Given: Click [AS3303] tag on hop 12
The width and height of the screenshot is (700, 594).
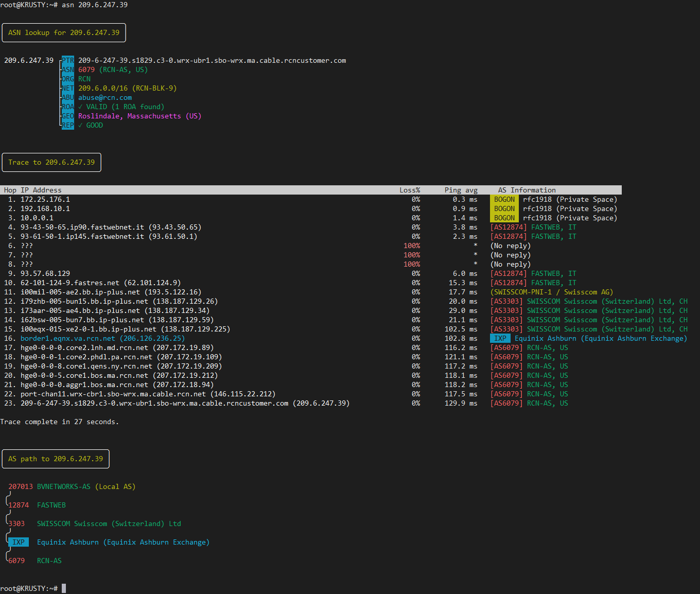Looking at the screenshot, I should point(506,301).
